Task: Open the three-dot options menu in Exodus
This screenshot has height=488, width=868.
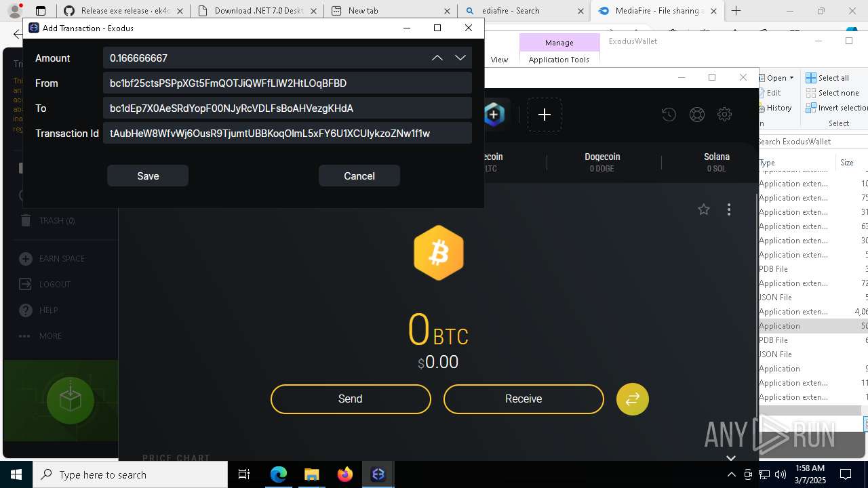Action: point(729,209)
